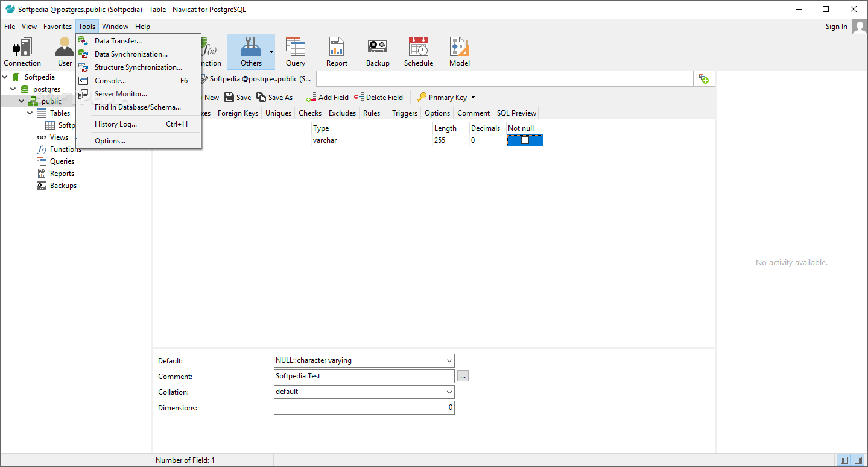Select Softpedia connection in the tree
868x467 pixels.
tap(39, 77)
